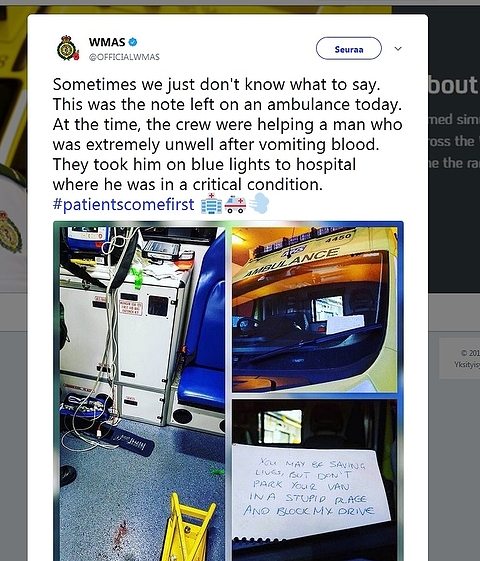
Task: Click the tweet body text paragraph
Action: (x=227, y=135)
